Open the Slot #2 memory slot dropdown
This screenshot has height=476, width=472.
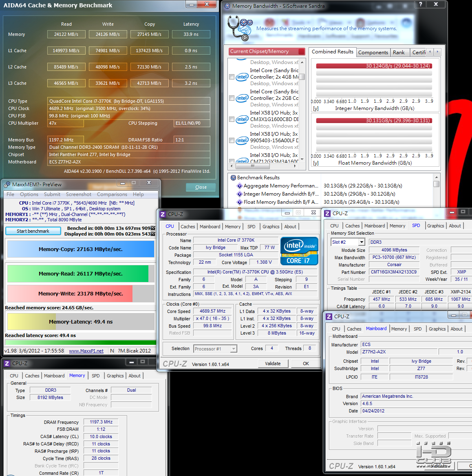(361, 242)
